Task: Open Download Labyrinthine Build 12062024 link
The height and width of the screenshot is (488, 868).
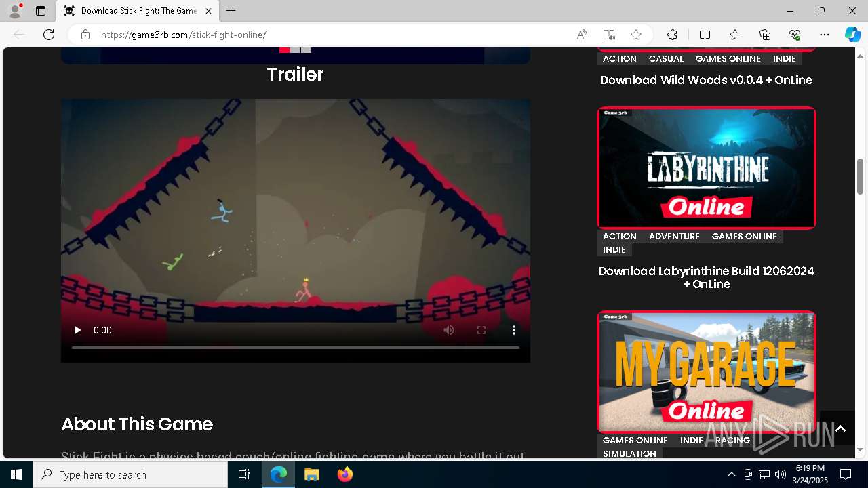Action: click(x=706, y=277)
